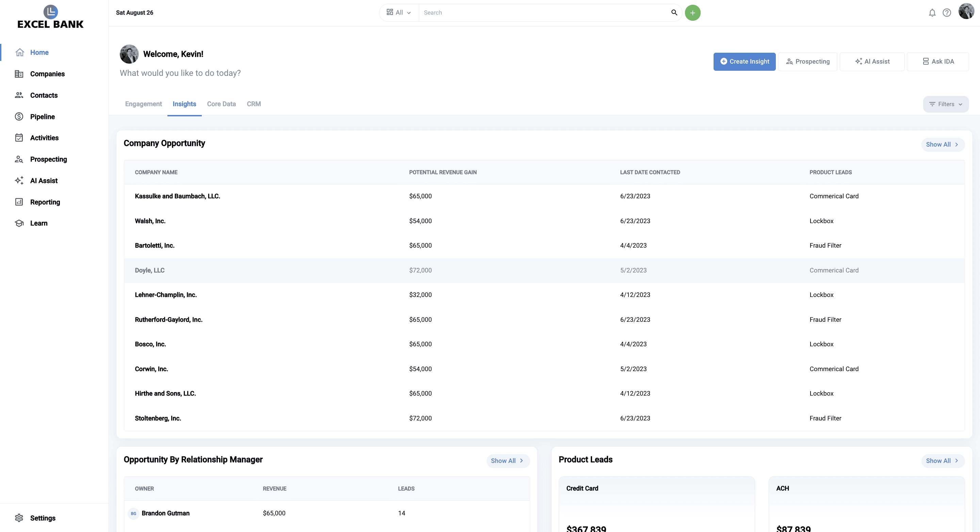980x532 pixels.
Task: Switch to the Core Data tab
Action: (x=221, y=104)
